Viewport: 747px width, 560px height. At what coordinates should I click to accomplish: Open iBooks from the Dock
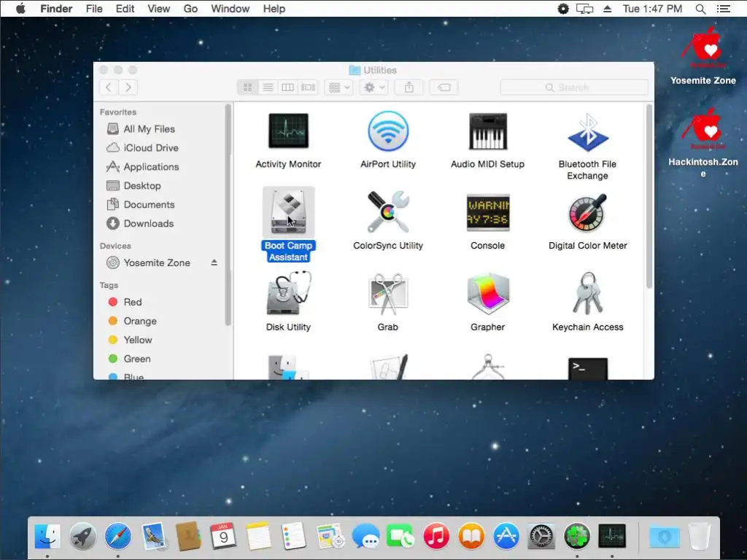tap(471, 536)
